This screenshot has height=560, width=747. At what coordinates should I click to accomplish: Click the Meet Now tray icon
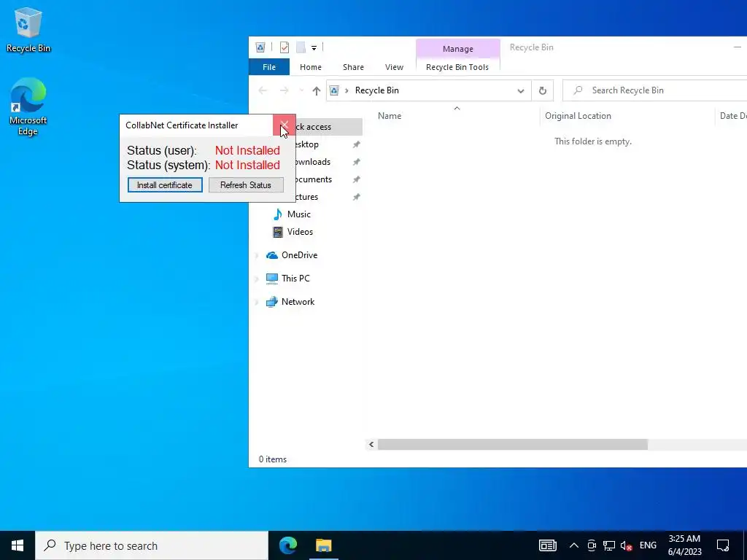(x=592, y=545)
